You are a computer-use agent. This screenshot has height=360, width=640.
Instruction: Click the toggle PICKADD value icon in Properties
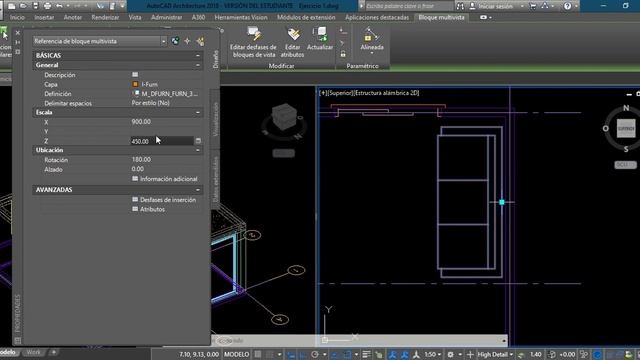pos(175,41)
